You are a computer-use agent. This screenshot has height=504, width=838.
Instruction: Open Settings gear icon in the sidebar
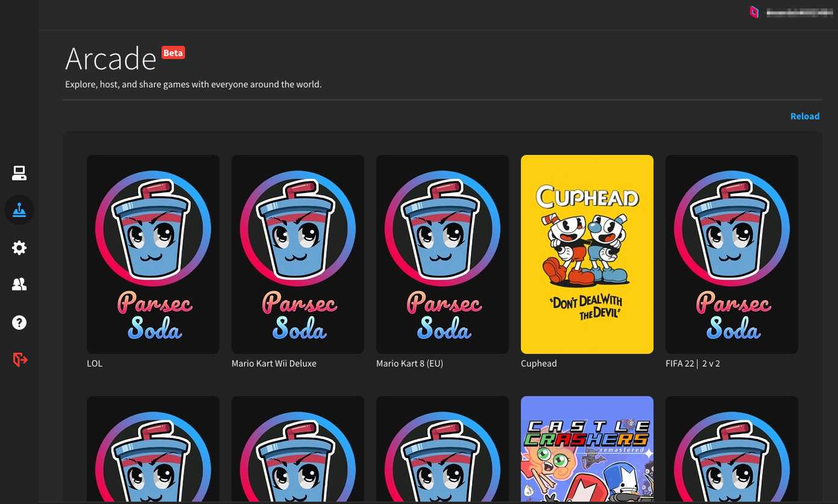point(19,248)
